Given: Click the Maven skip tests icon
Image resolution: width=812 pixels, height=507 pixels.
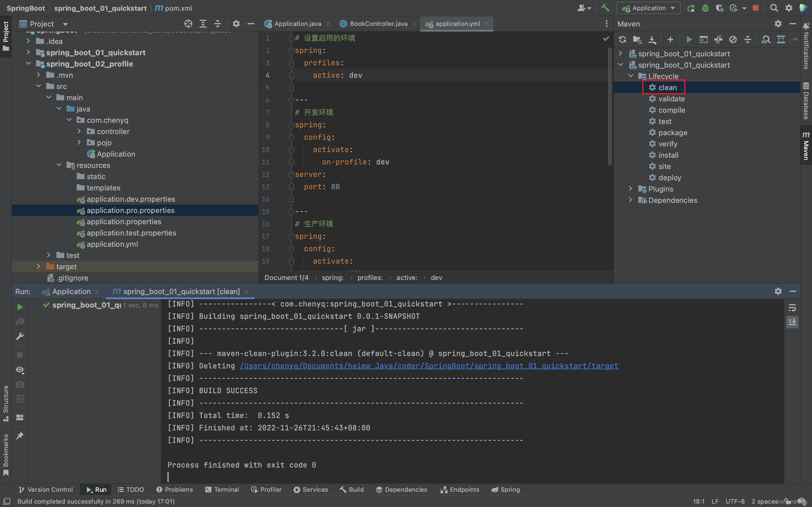Looking at the screenshot, I should click(720, 39).
